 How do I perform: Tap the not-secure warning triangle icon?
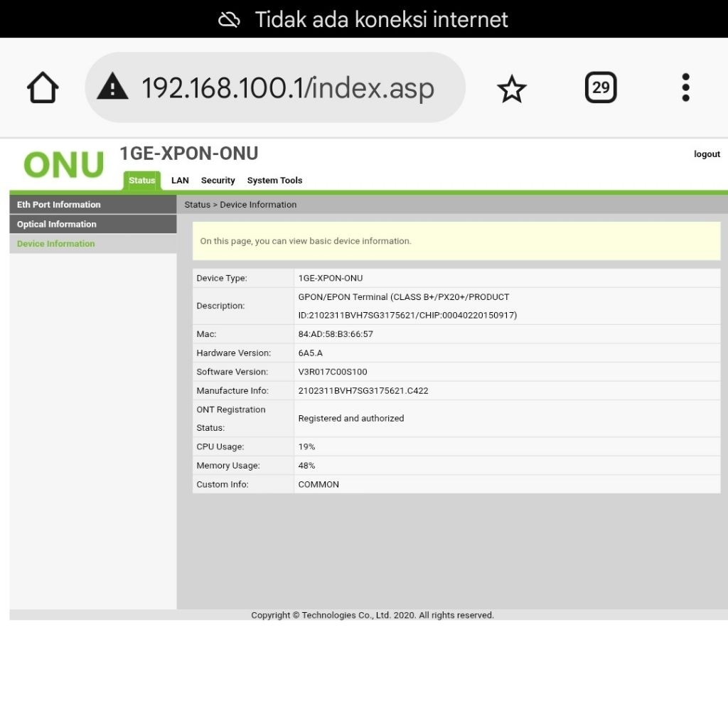112,88
